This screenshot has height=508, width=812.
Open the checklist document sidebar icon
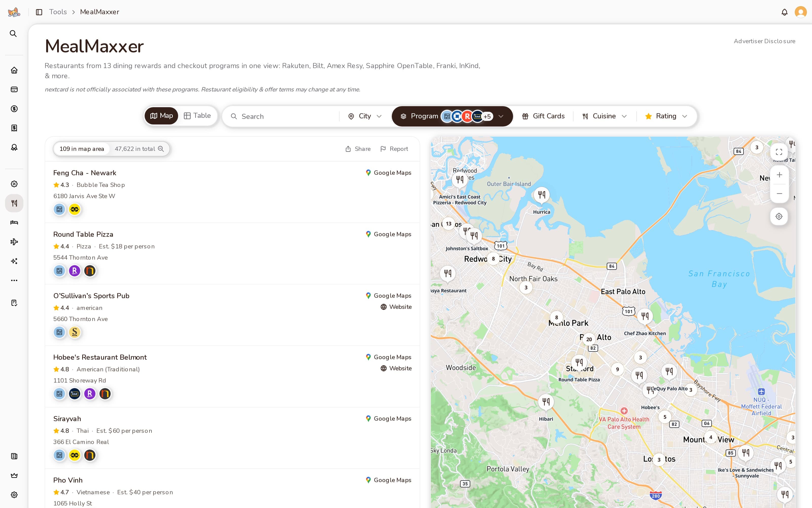coord(14,303)
